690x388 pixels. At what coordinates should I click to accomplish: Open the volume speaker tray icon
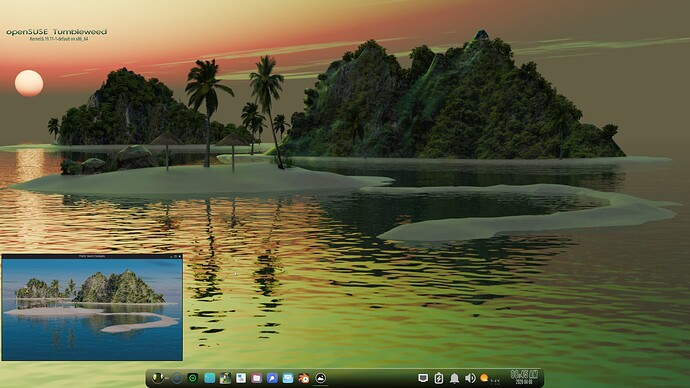click(x=470, y=378)
